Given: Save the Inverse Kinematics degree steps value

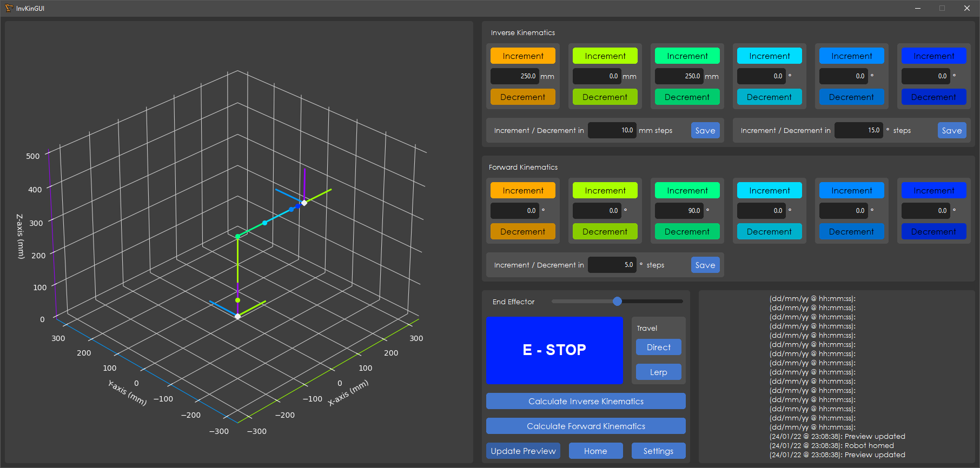Looking at the screenshot, I should 951,130.
